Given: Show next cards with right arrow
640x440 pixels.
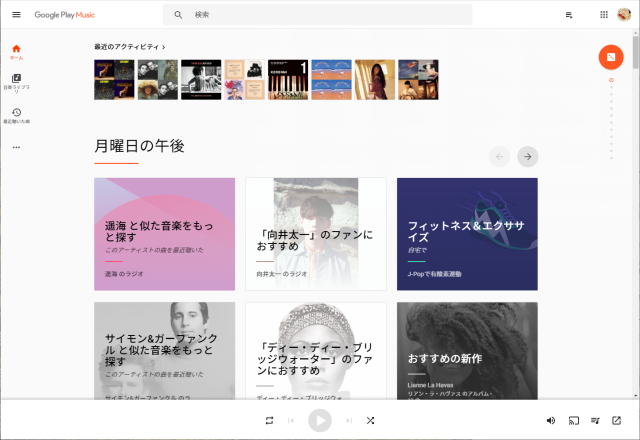Looking at the screenshot, I should 528,156.
